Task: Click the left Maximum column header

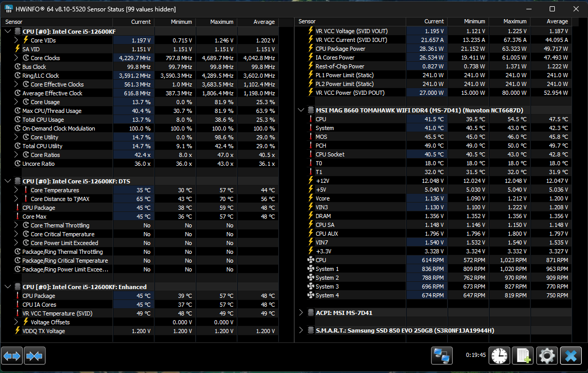Action: pyautogui.click(x=221, y=22)
